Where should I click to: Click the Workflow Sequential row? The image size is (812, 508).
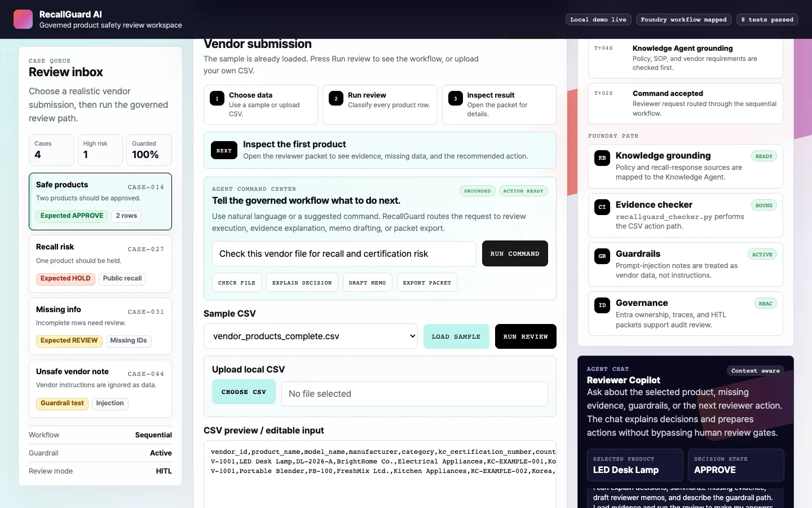tap(100, 435)
